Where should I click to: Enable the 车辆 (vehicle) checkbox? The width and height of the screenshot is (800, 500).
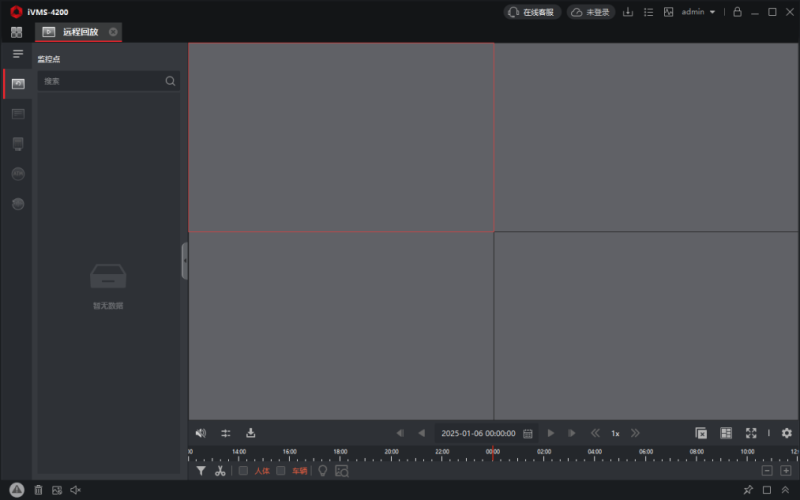click(281, 470)
